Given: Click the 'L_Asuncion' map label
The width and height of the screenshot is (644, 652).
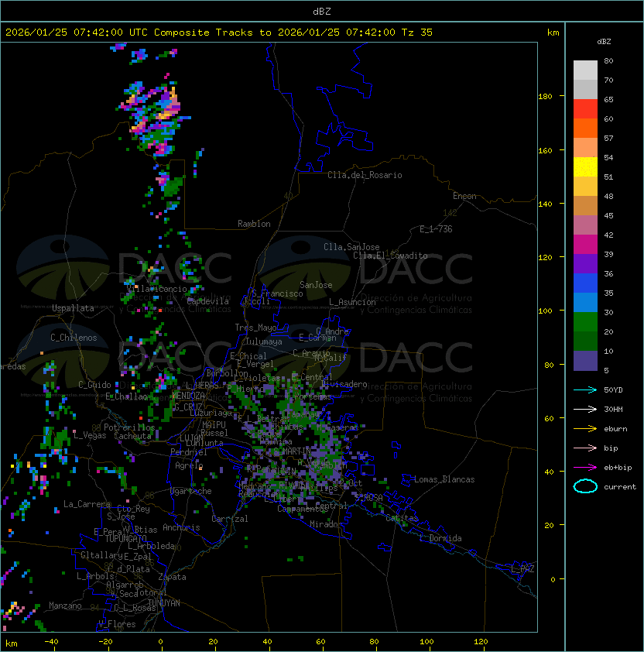Looking at the screenshot, I should pyautogui.click(x=352, y=302).
